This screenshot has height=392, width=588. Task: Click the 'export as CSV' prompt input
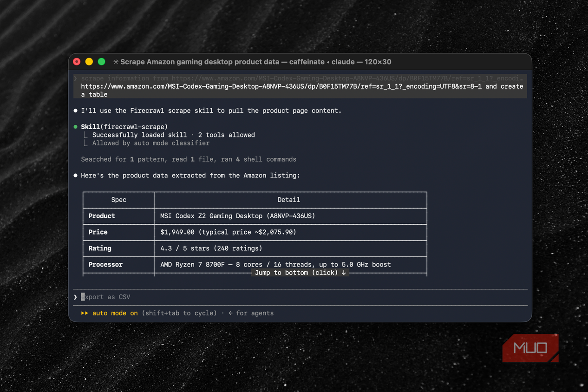(300, 297)
